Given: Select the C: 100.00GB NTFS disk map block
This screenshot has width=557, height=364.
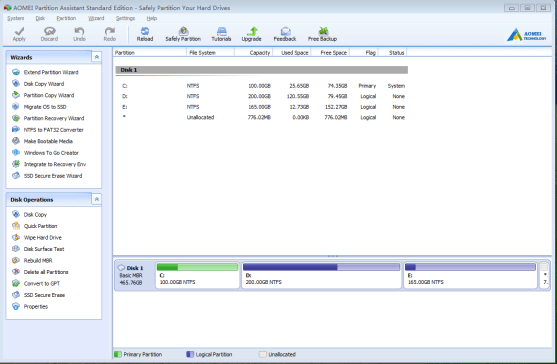Looking at the screenshot, I should pyautogui.click(x=198, y=275).
